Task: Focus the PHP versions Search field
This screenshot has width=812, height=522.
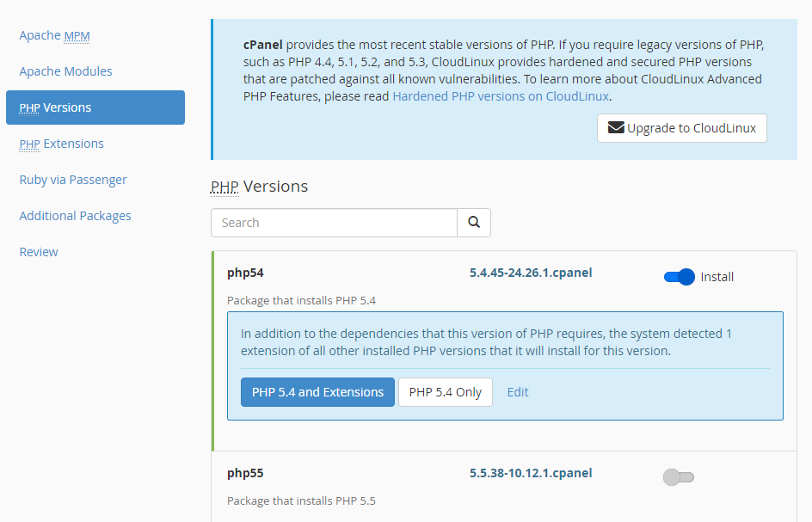Action: [x=334, y=223]
